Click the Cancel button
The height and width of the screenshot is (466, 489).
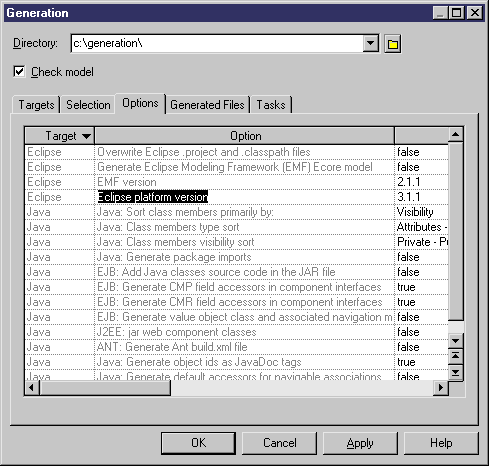pos(279,443)
